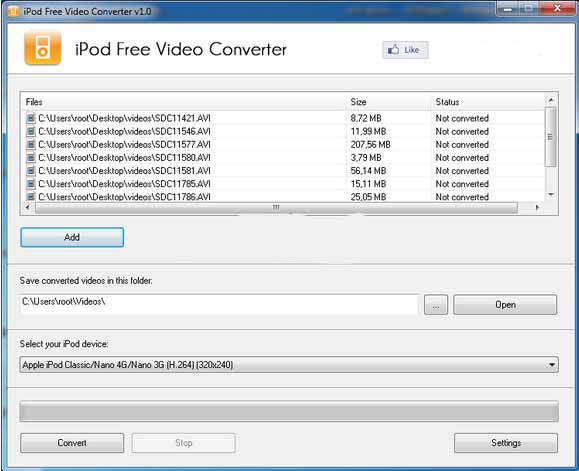This screenshot has width=579, height=471.
Task: Start conversion with the Convert button
Action: click(x=72, y=443)
